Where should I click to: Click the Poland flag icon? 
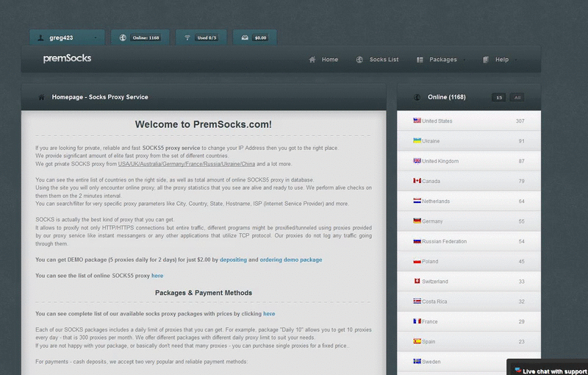click(x=417, y=261)
